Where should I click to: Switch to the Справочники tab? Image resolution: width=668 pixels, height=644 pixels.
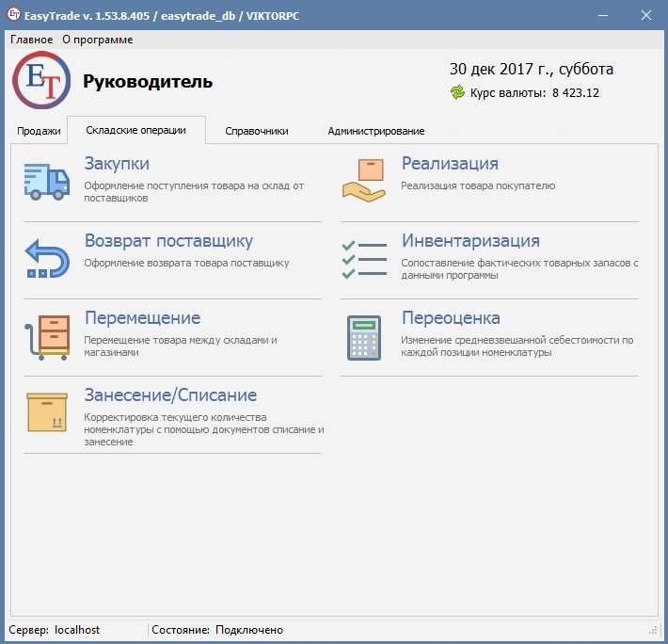(257, 131)
